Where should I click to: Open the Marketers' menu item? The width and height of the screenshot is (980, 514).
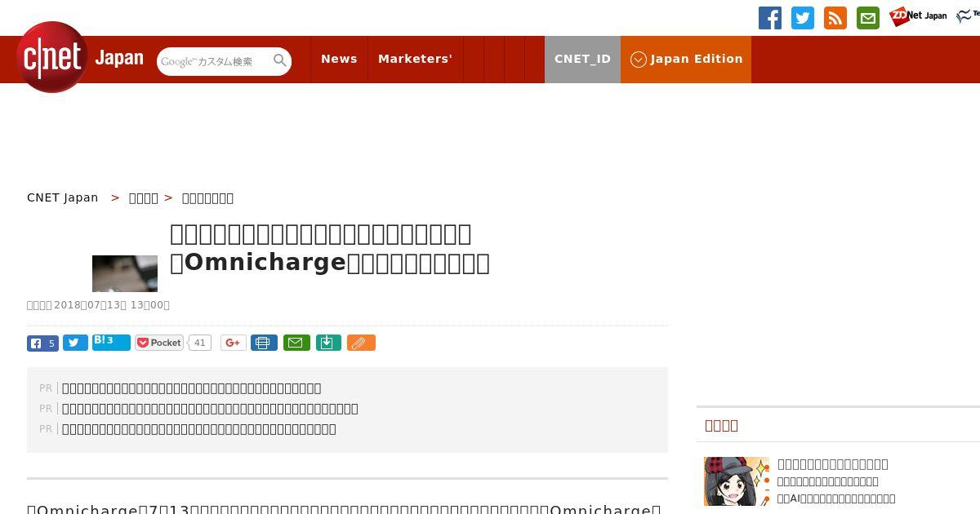[415, 60]
